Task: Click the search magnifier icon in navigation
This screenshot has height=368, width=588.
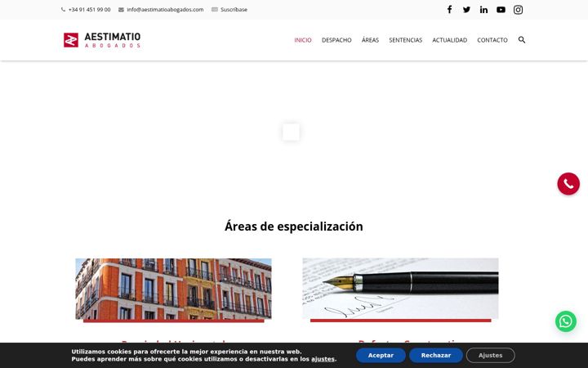Action: (522, 40)
